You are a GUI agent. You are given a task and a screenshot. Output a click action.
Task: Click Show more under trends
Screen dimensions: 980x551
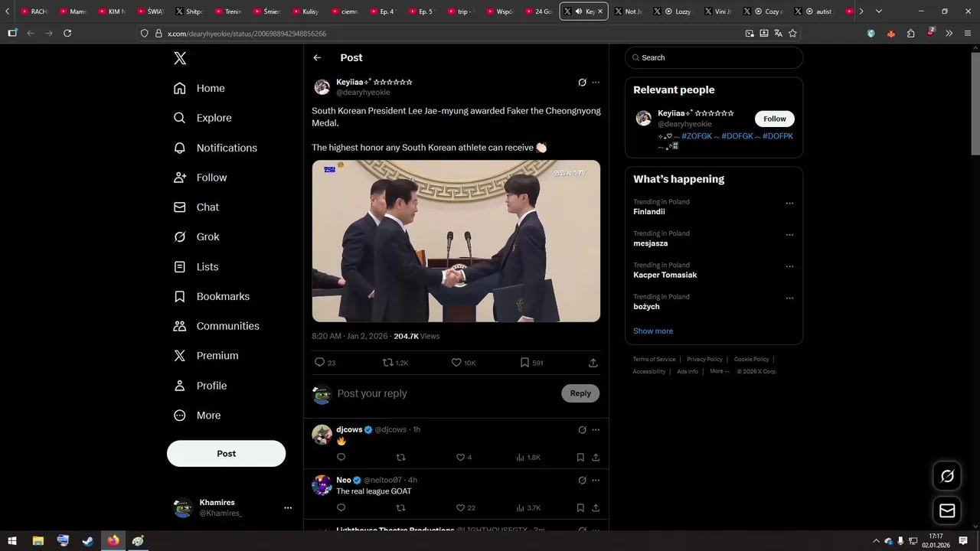coord(653,331)
